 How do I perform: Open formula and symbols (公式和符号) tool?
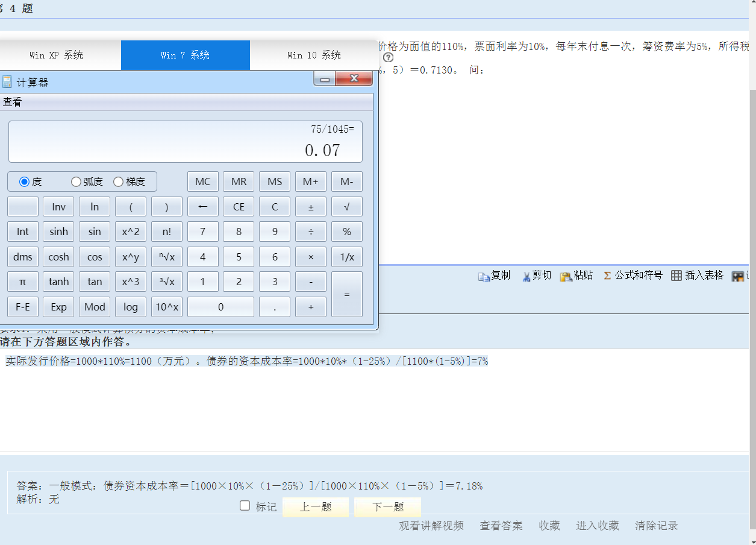[607, 276]
